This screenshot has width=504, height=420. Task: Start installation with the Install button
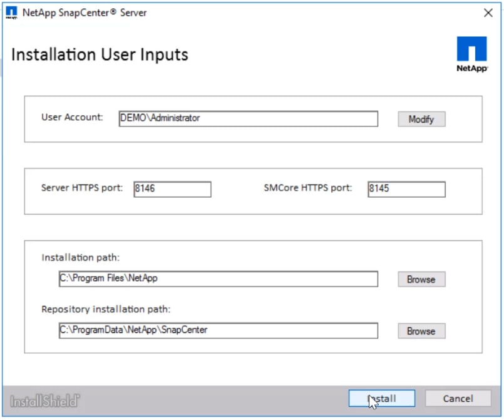tap(382, 399)
